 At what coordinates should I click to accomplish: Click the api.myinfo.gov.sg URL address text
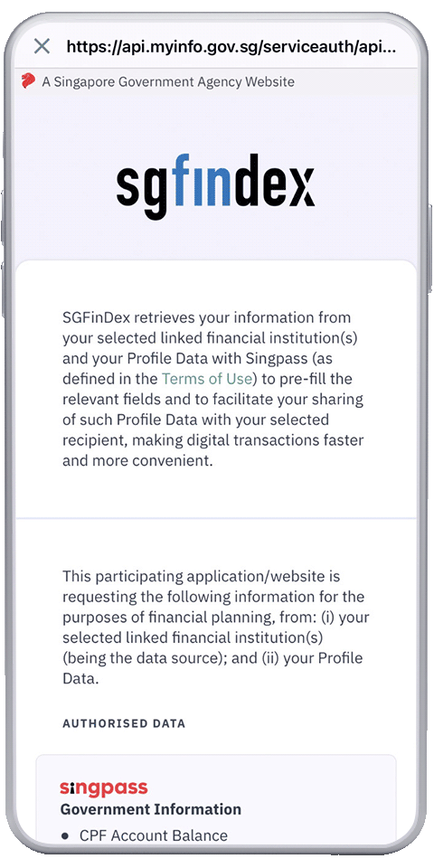click(231, 46)
